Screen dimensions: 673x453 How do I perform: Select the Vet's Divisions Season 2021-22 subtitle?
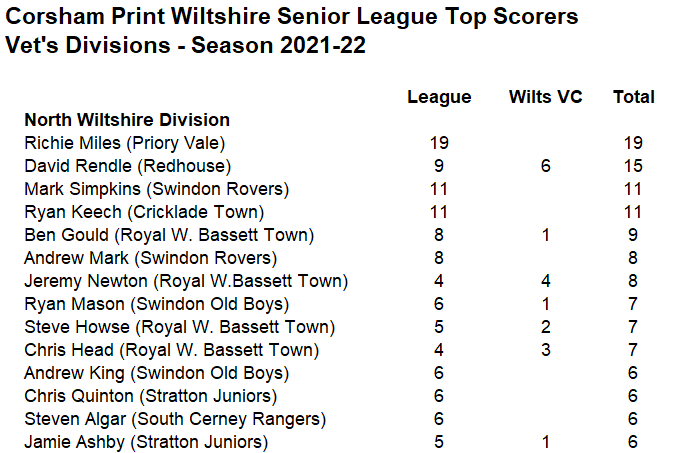[185, 45]
